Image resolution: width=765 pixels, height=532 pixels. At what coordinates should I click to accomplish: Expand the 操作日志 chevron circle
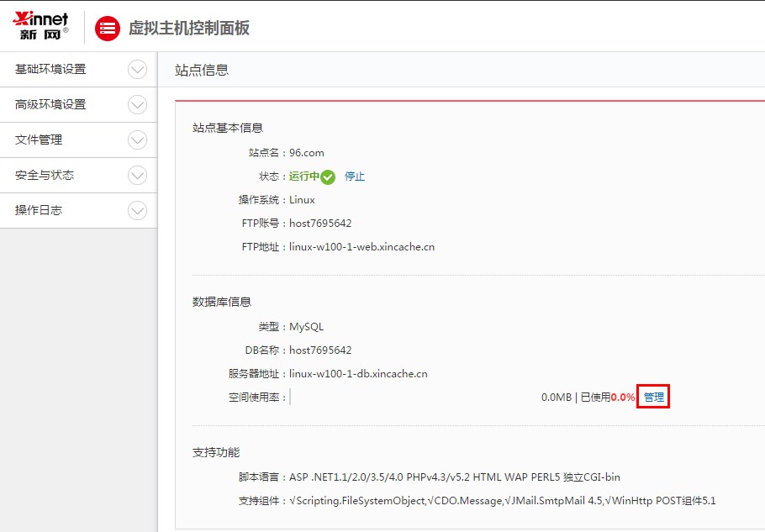point(137,211)
